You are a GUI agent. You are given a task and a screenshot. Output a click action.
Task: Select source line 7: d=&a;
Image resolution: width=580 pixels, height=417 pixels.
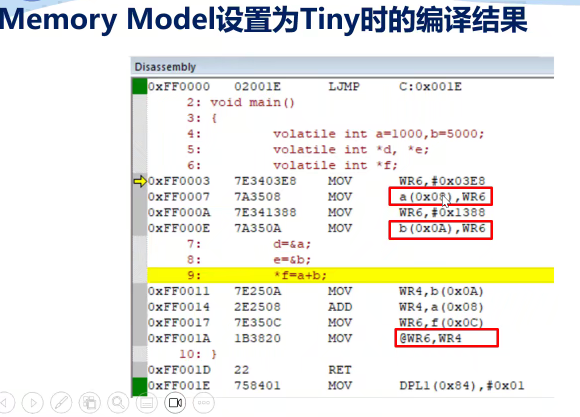pos(249,244)
